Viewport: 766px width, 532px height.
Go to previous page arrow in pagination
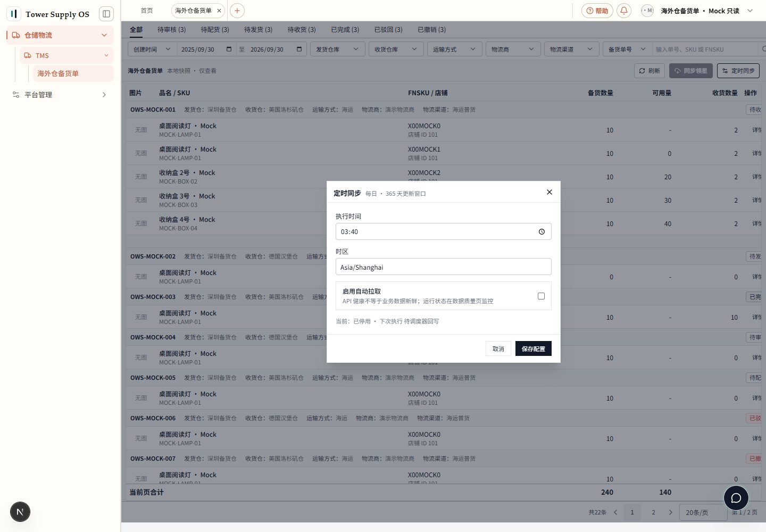(x=615, y=512)
